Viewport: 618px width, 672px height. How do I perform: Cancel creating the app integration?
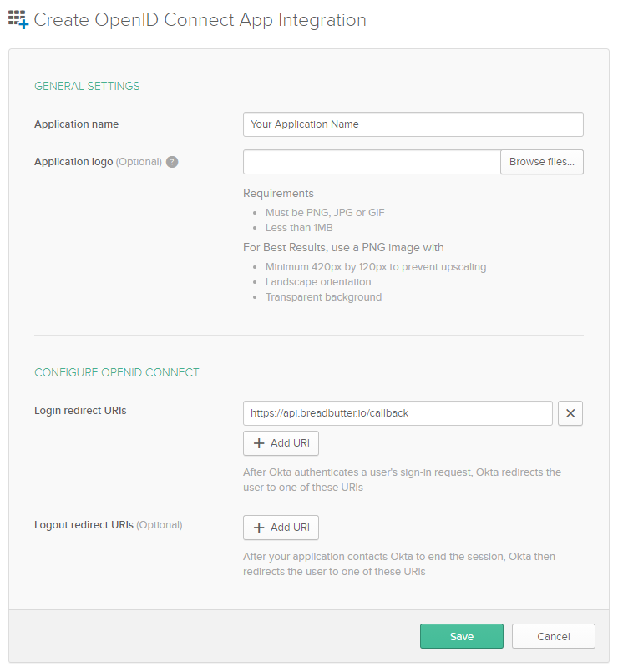[553, 636]
